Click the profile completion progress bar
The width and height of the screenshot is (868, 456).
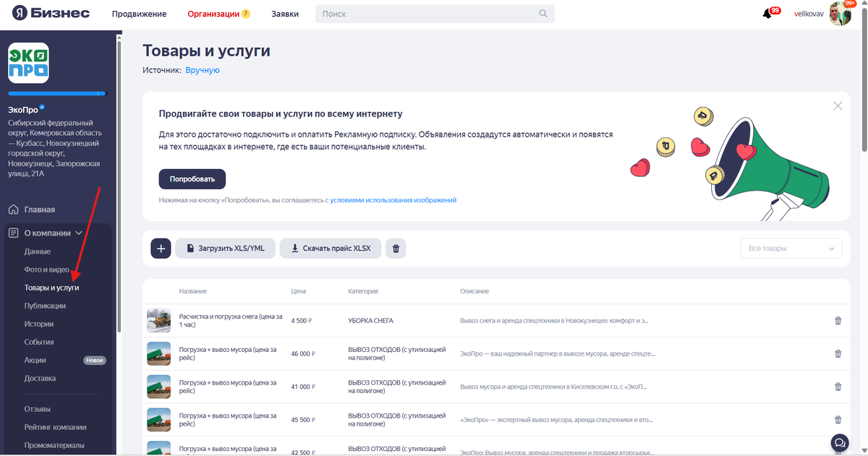point(57,93)
